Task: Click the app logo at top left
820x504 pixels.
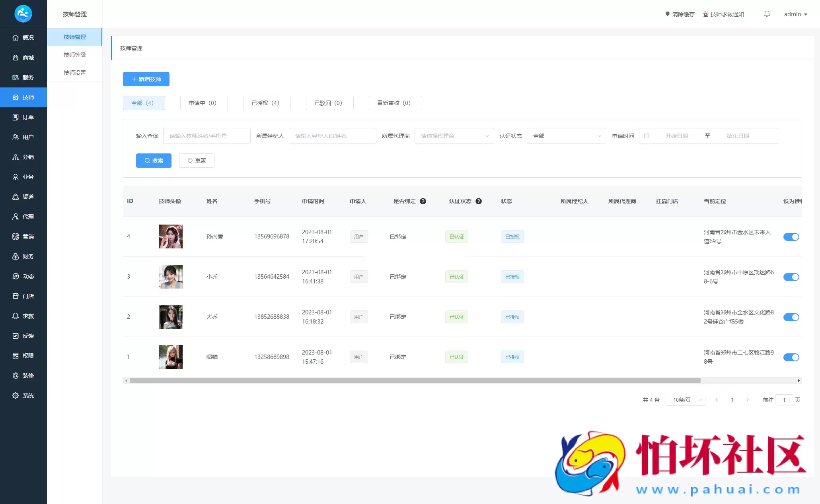Action: 23,14
